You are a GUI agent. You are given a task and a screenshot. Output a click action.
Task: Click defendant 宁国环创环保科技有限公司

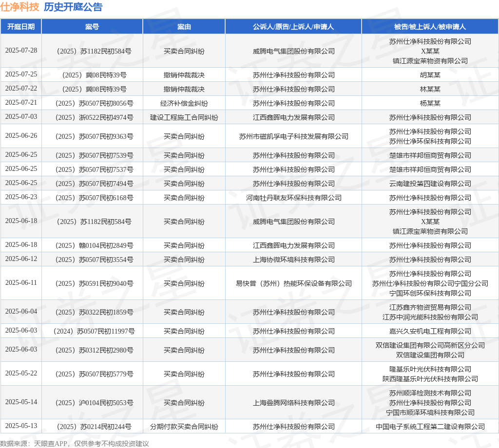(430, 293)
